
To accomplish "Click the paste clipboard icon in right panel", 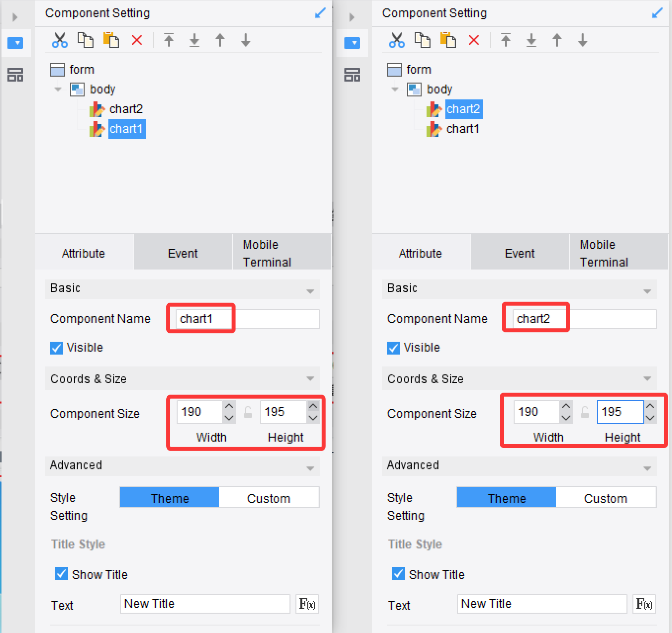I will [x=448, y=40].
